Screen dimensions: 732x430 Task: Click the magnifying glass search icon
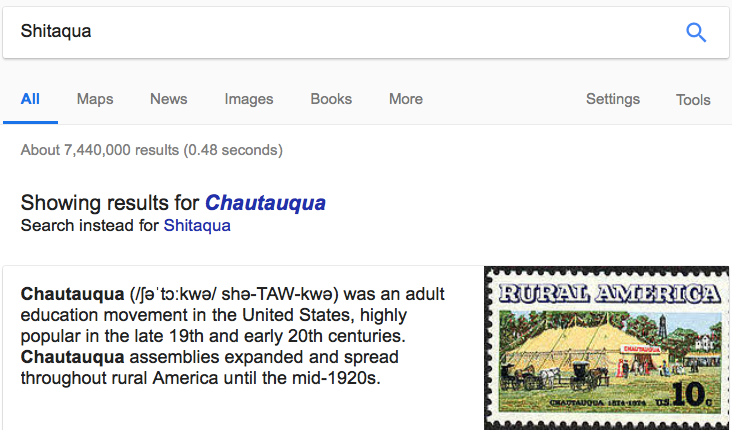coord(696,32)
